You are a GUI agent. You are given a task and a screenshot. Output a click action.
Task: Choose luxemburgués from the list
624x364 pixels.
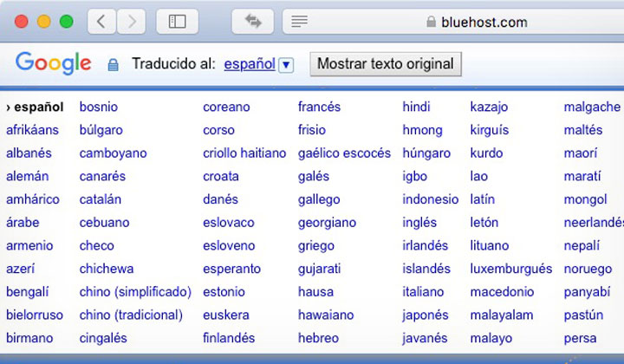511,269
